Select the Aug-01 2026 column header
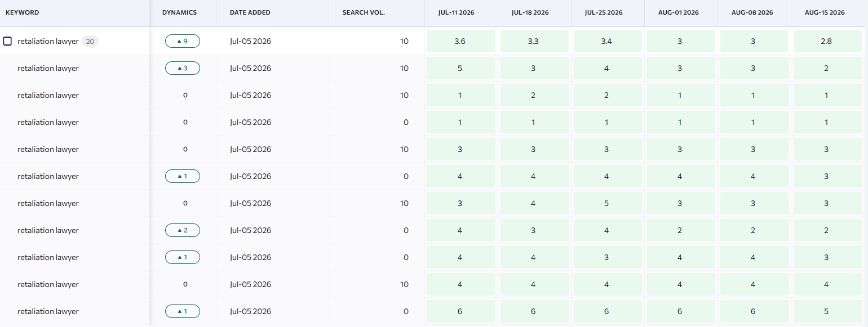This screenshot has height=327, width=868. pyautogui.click(x=680, y=12)
